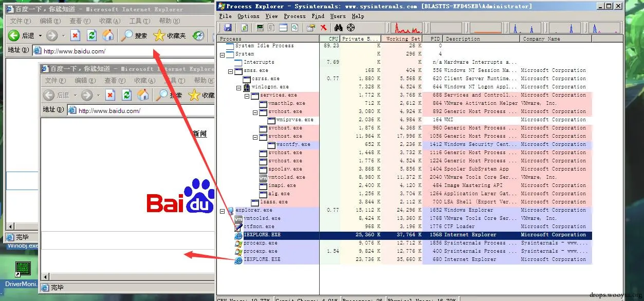Click the crosshair Find Window's Process icon

pos(351,28)
